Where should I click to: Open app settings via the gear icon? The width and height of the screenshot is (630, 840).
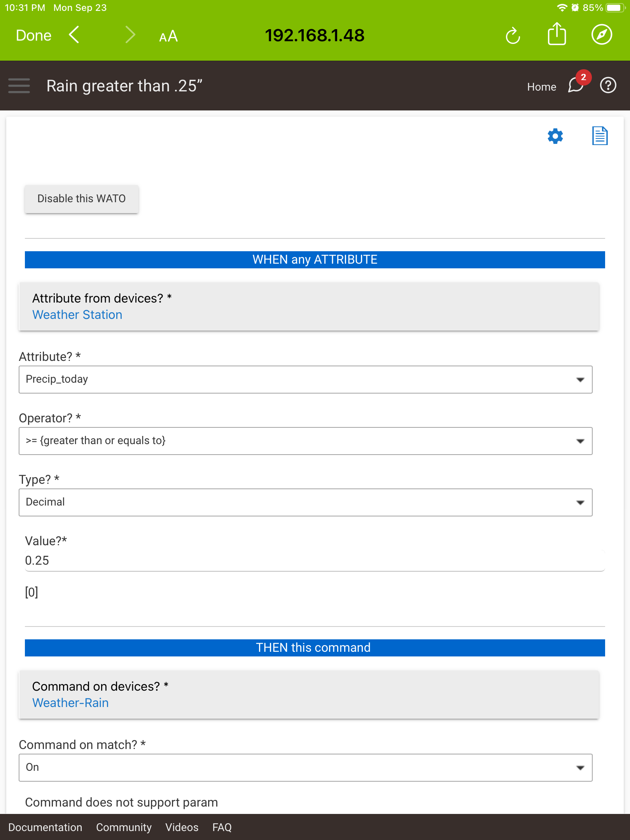pyautogui.click(x=555, y=136)
